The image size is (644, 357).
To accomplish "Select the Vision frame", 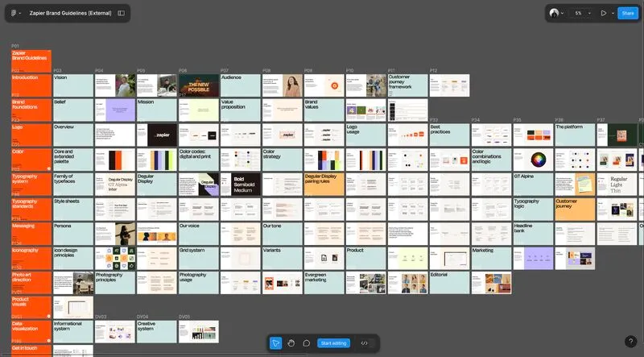I will pos(73,85).
